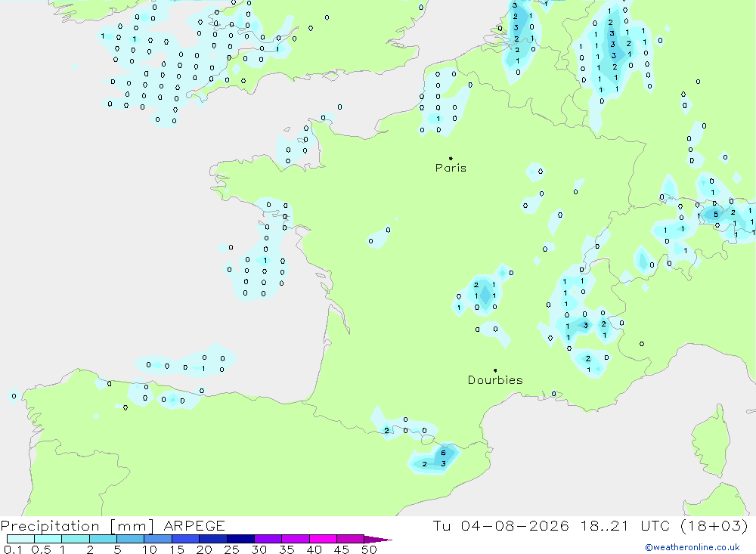The width and height of the screenshot is (756, 554).
Task: Click the 1–2 mm legend color box
Action: tap(76, 539)
